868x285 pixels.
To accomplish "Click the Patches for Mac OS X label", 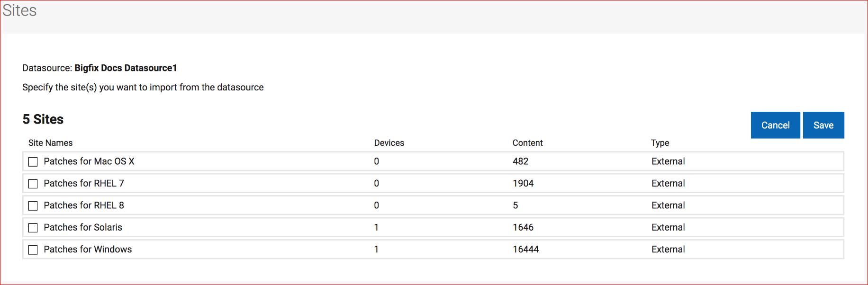I will coord(89,161).
